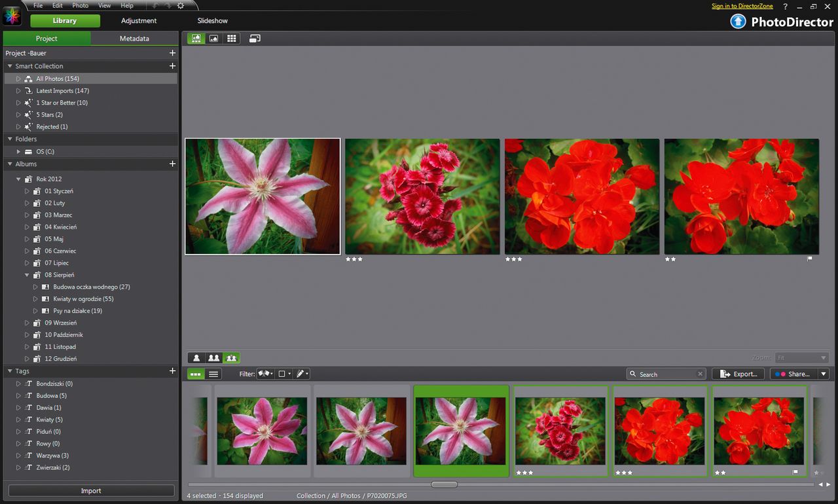Image resolution: width=838 pixels, height=504 pixels.
Task: Sign in to DirectorZone link
Action: 742,6
